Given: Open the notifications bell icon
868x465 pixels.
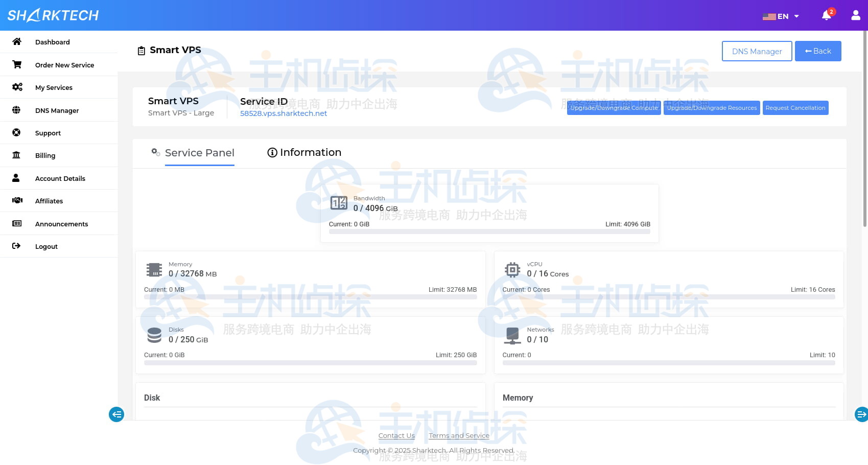Looking at the screenshot, I should pos(826,16).
